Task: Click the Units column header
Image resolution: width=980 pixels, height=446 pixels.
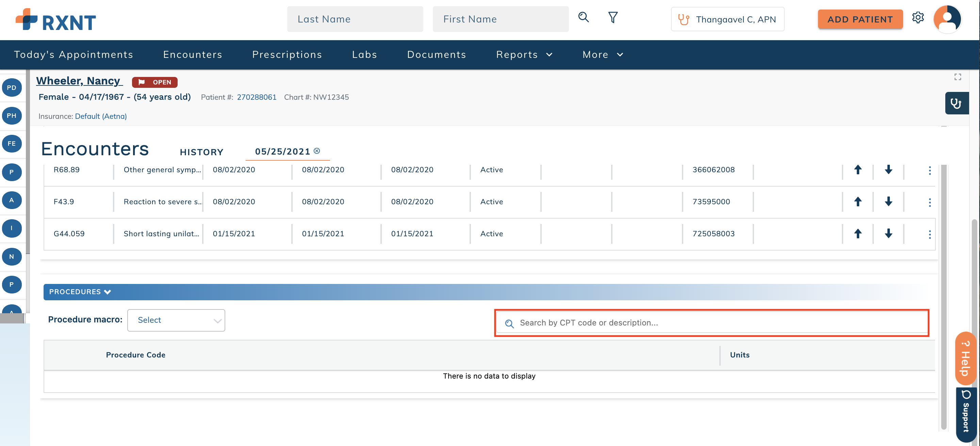Action: [739, 355]
